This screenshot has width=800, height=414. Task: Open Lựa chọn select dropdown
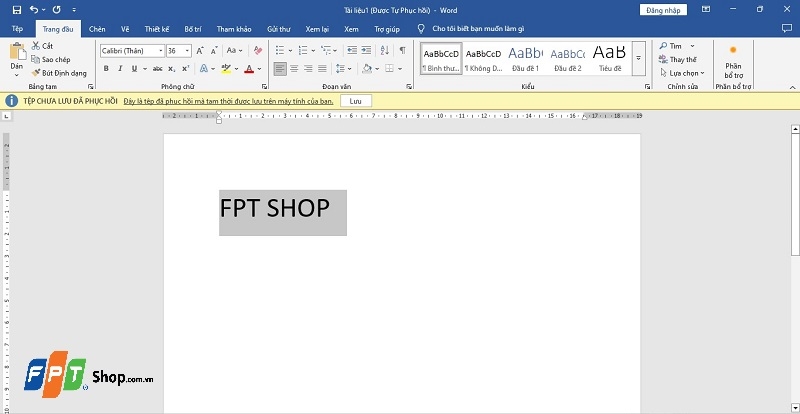[682, 73]
